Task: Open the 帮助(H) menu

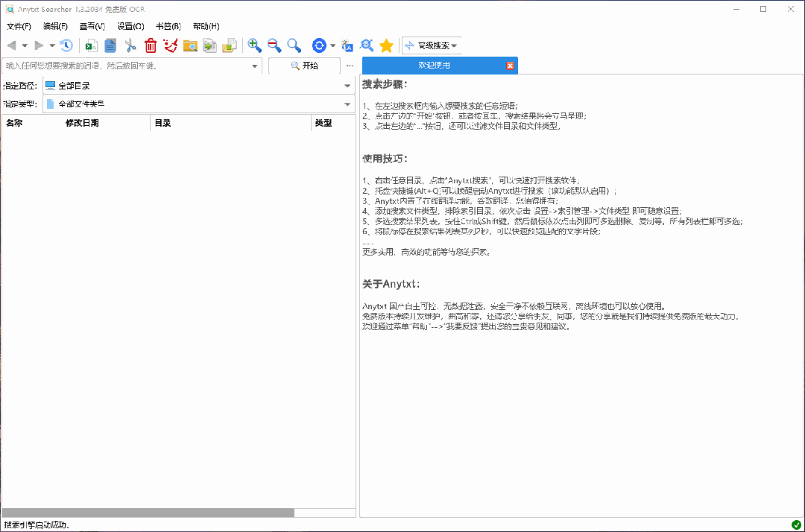Action: tap(206, 26)
